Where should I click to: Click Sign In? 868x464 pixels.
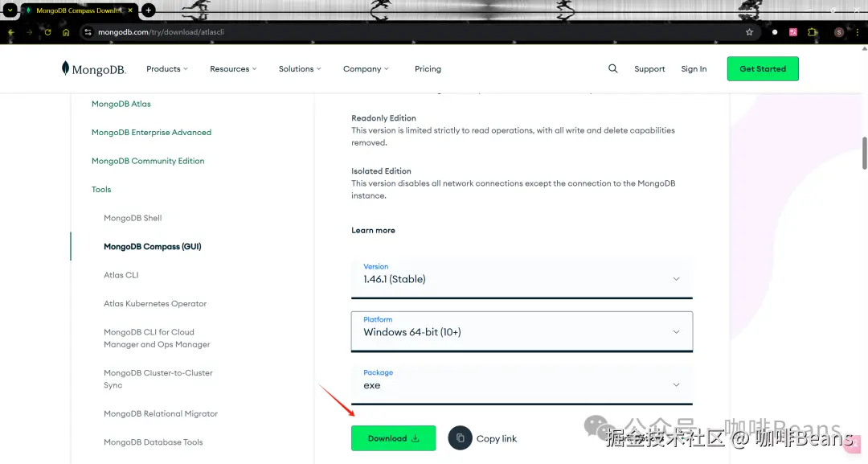click(x=694, y=68)
